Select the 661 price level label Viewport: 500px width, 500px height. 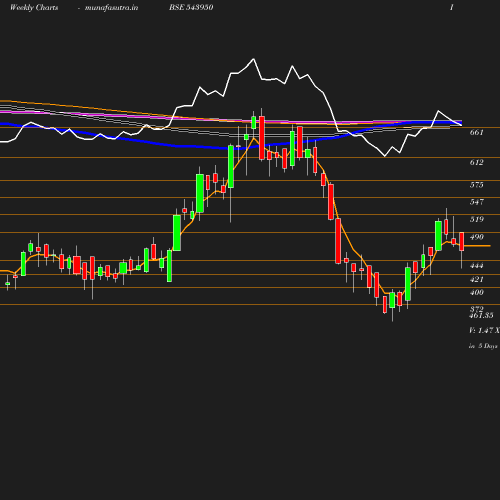coord(476,132)
